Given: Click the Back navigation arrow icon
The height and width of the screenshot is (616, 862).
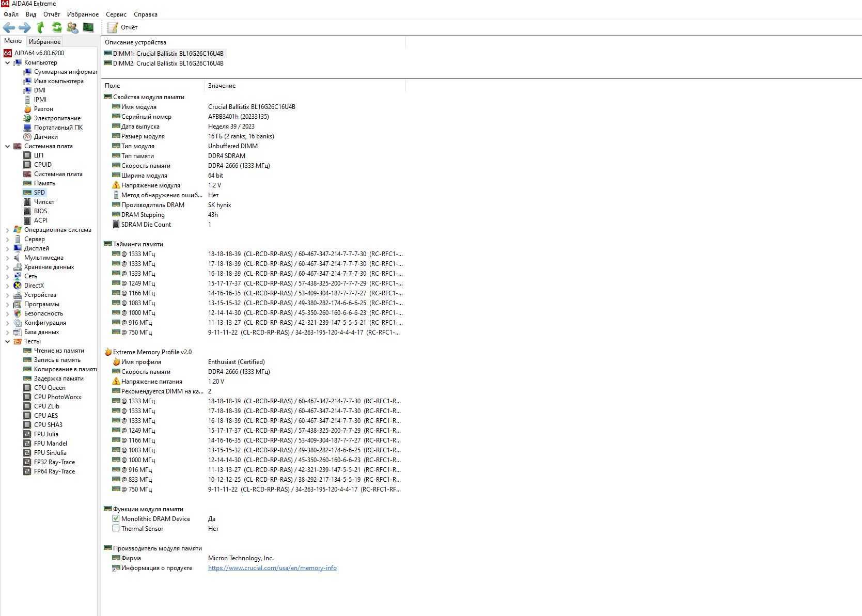Looking at the screenshot, I should click(9, 27).
